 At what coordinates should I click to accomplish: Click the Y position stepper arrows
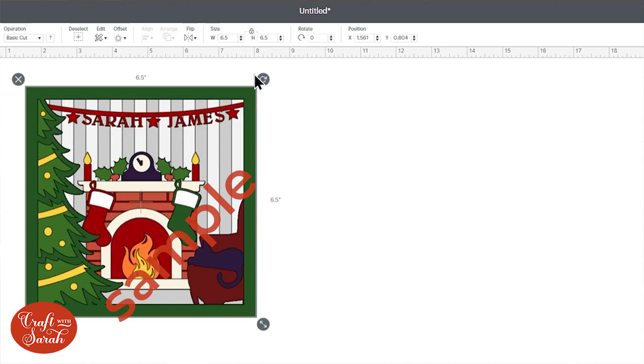414,38
